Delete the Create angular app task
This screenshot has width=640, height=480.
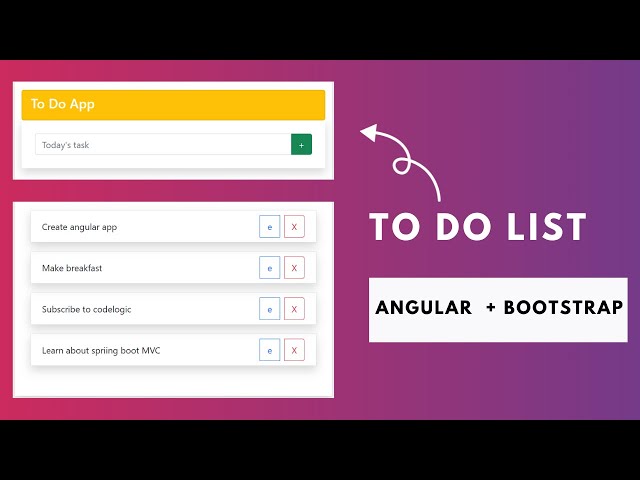pyautogui.click(x=294, y=227)
